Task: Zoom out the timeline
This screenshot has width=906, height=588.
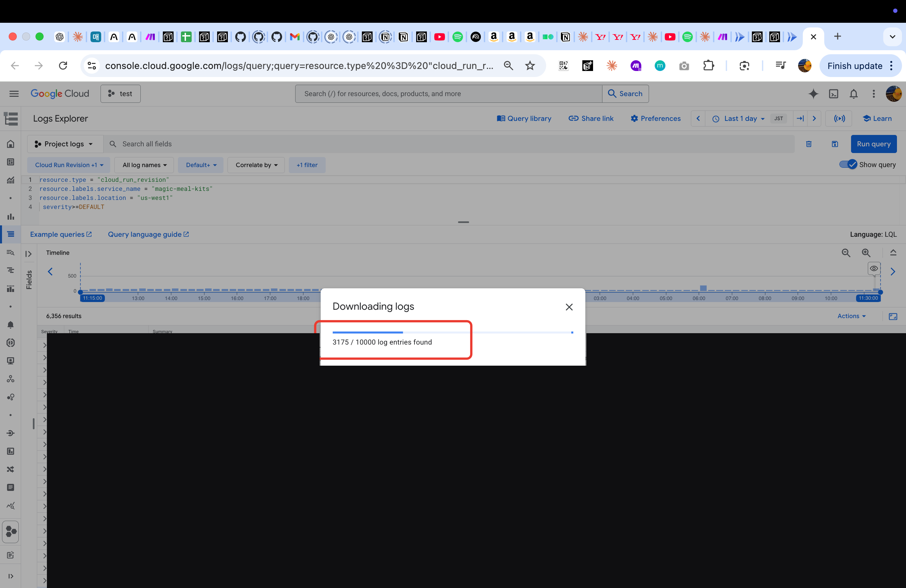Action: click(x=845, y=252)
